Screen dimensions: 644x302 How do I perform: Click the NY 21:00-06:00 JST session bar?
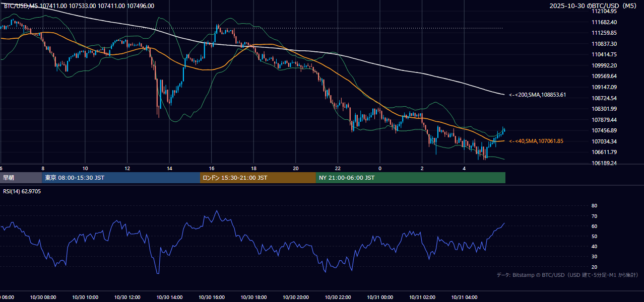(411, 178)
